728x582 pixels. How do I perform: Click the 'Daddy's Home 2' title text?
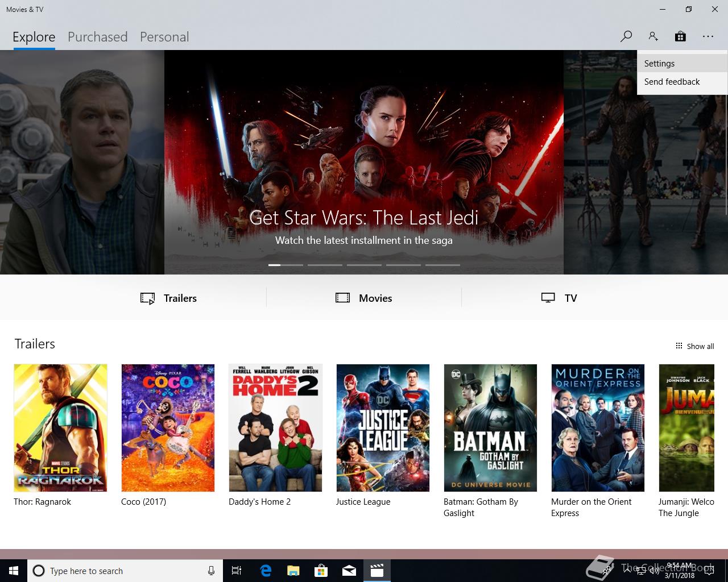259,502
